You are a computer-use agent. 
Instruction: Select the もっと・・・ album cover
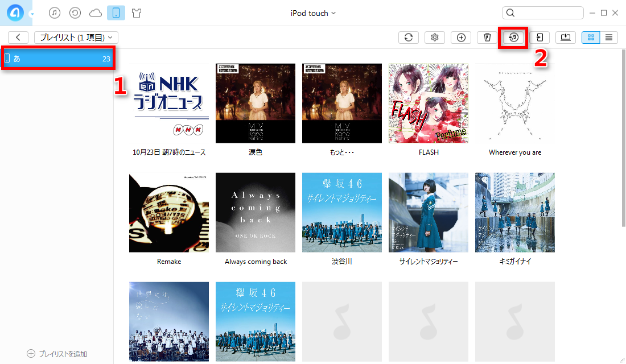(x=342, y=103)
